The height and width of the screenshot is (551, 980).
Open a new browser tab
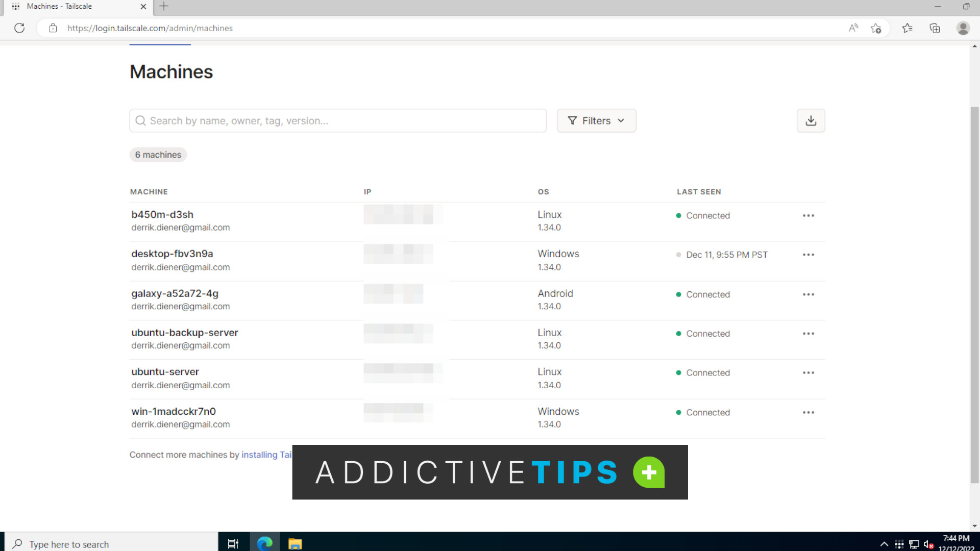163,7
